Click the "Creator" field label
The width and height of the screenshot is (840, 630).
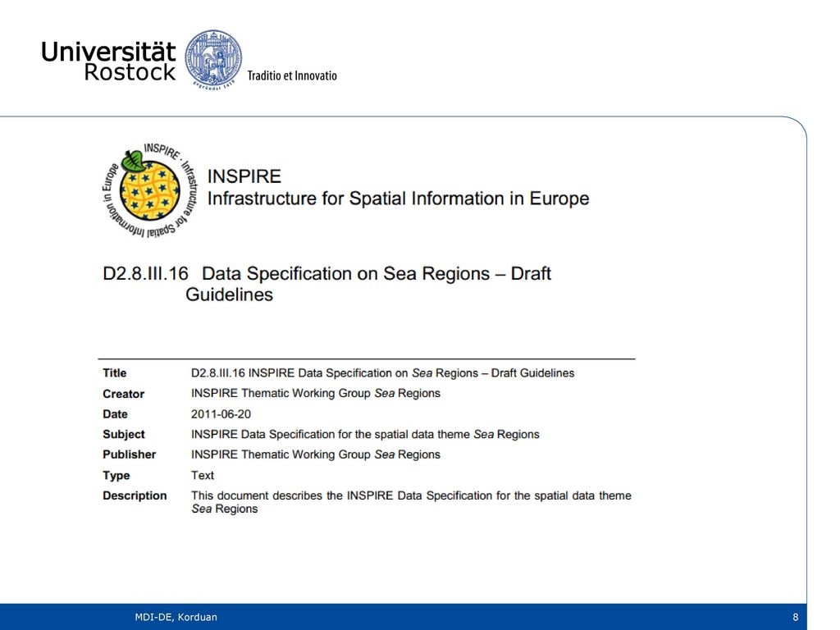click(x=124, y=394)
